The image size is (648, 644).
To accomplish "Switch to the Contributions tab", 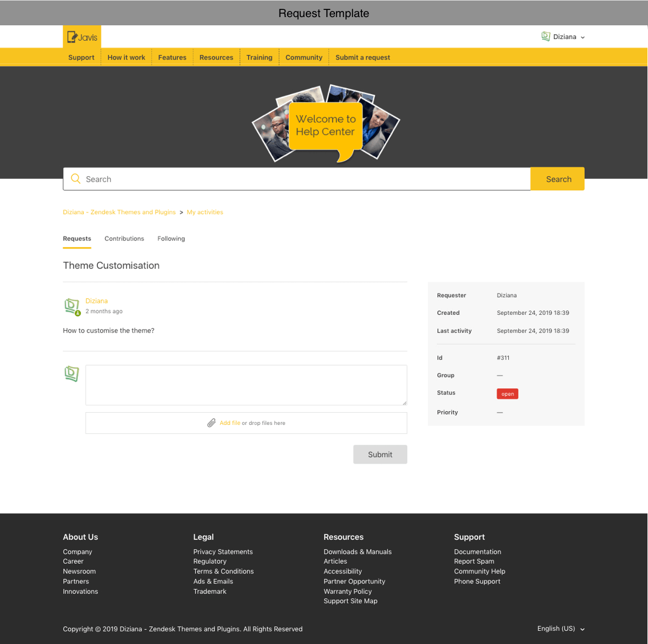I will click(x=124, y=238).
